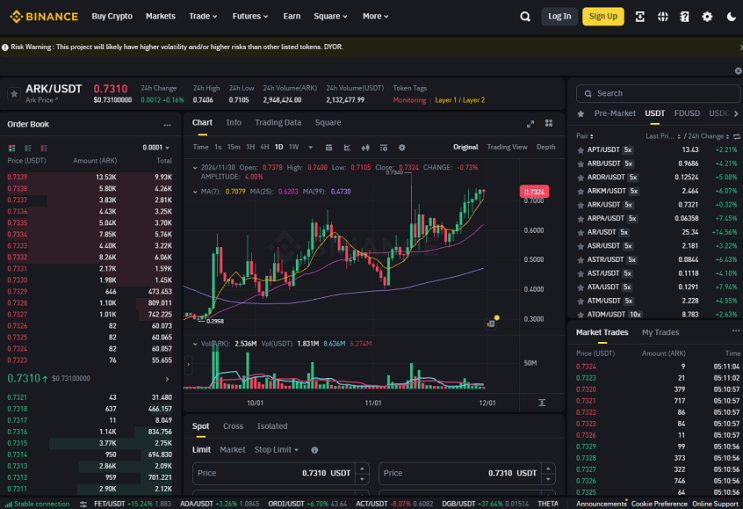743x509 pixels.
Task: Open Market Trades more options ellipsis
Action: (x=735, y=331)
